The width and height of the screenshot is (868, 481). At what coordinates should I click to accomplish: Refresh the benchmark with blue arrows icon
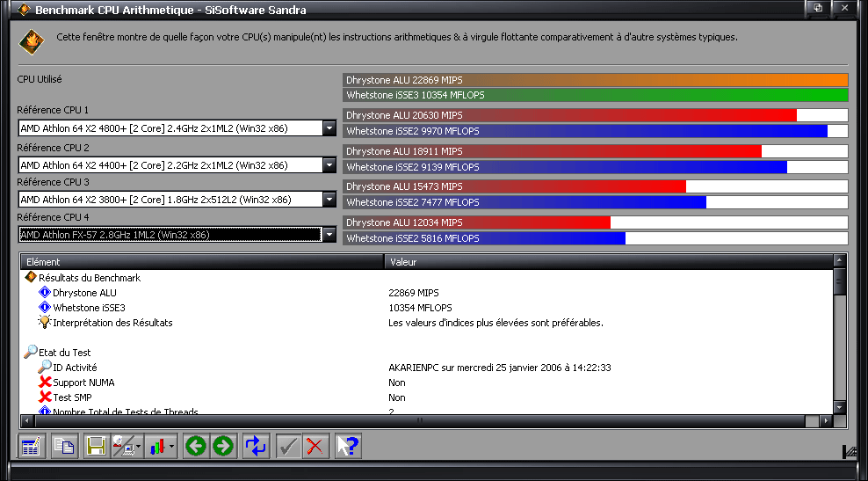pos(256,446)
